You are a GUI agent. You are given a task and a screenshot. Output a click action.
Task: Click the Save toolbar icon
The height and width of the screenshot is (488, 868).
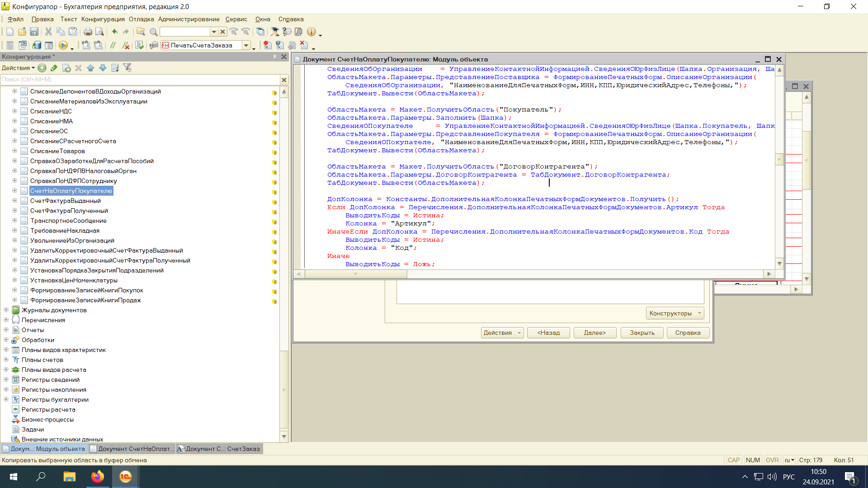pos(34,32)
